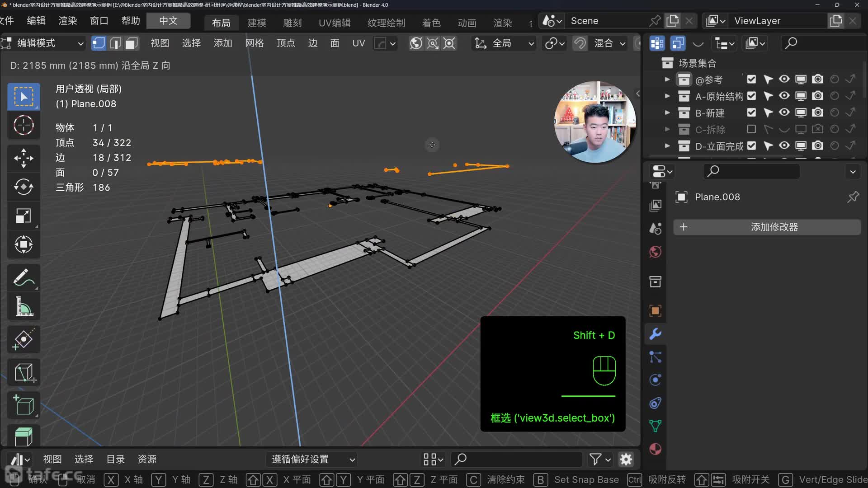Open Material properties tab
Screen dimensions: 868x488
tap(655, 449)
